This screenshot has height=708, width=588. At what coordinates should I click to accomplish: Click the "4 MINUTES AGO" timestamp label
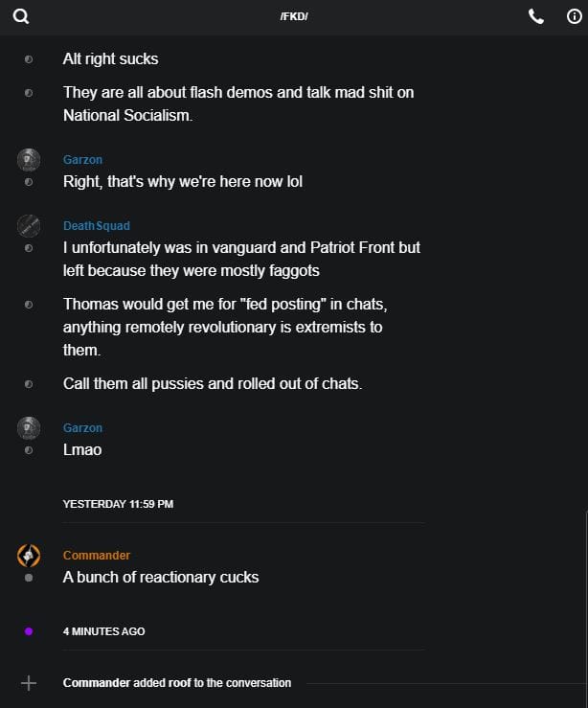pos(104,632)
